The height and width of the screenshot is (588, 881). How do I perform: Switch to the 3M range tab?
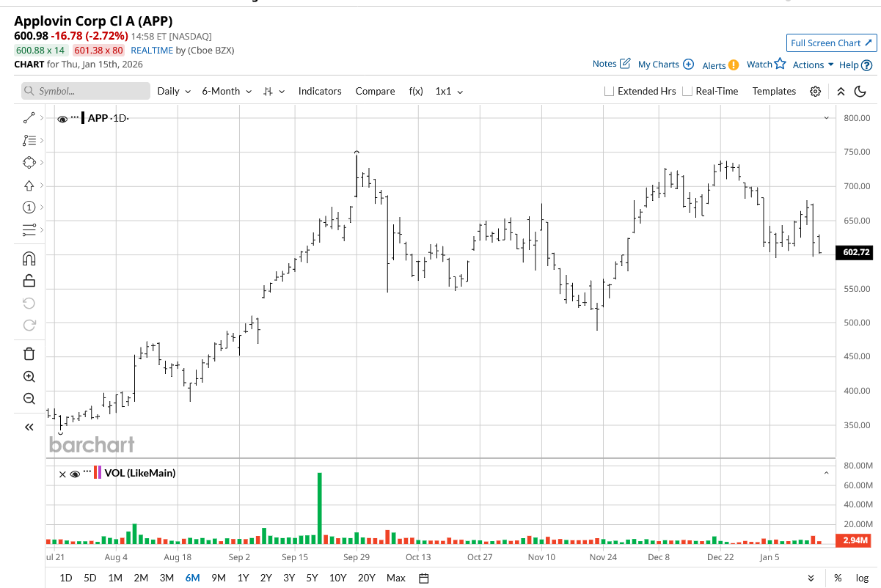[167, 578]
